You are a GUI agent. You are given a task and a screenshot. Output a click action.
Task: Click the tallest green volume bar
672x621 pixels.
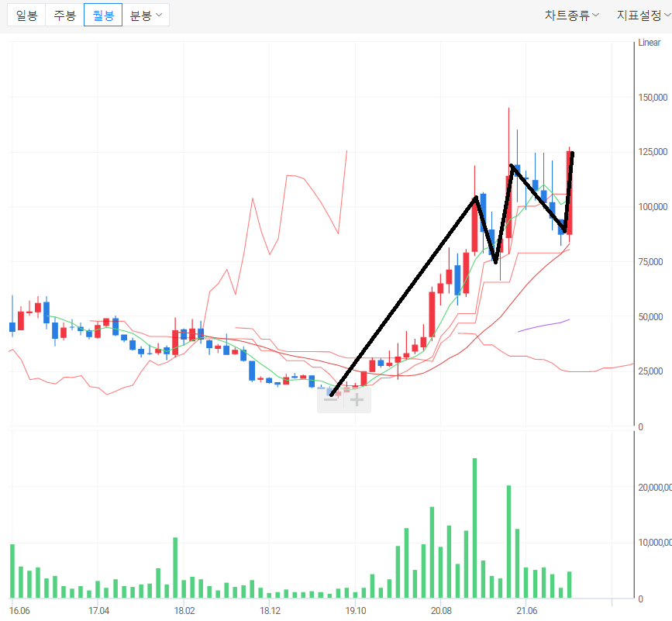click(x=474, y=528)
